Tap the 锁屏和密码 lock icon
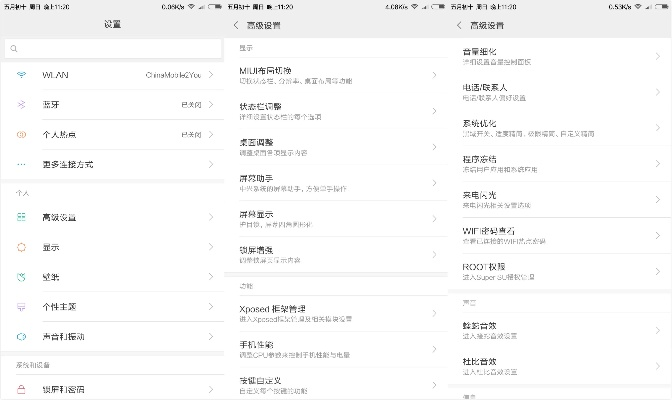 [21, 389]
